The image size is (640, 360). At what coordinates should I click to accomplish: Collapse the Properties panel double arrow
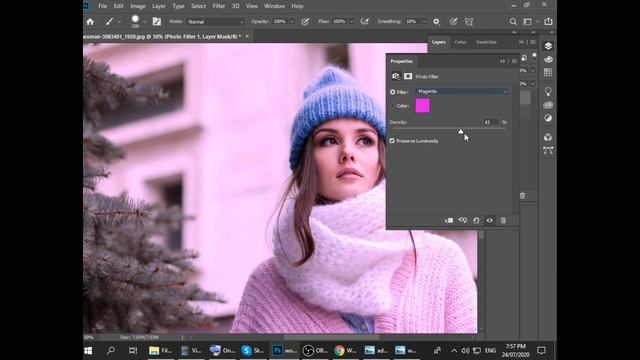[502, 61]
